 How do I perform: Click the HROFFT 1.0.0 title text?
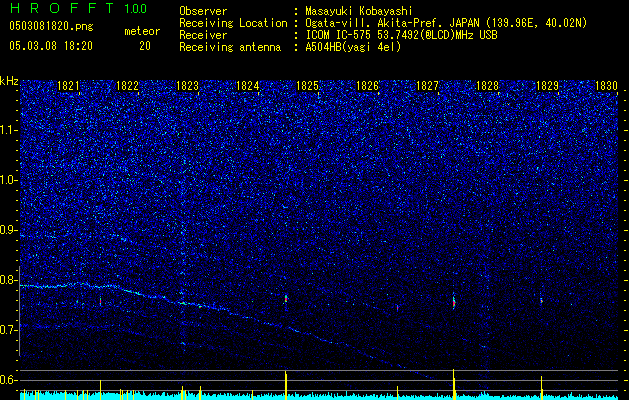[78, 8]
